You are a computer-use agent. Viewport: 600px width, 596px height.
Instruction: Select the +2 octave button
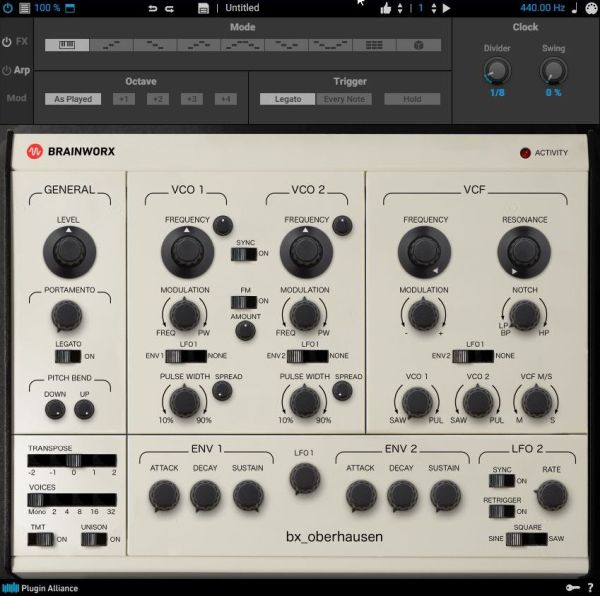tap(158, 99)
